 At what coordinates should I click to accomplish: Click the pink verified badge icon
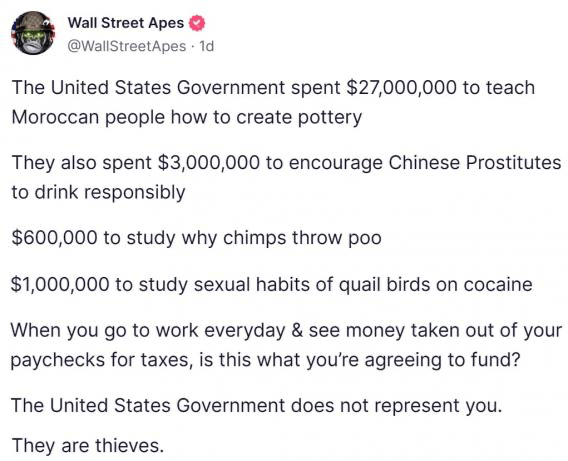pos(198,23)
